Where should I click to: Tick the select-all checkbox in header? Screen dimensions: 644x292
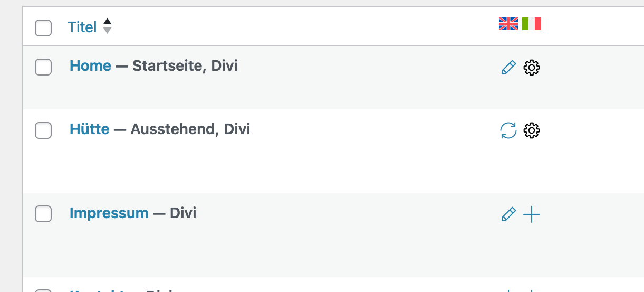point(43,27)
